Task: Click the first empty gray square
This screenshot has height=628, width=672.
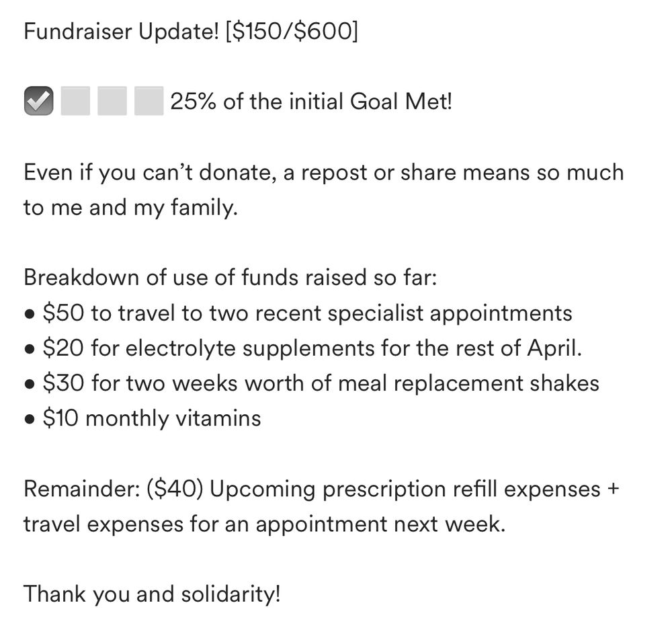Action: coord(75,101)
